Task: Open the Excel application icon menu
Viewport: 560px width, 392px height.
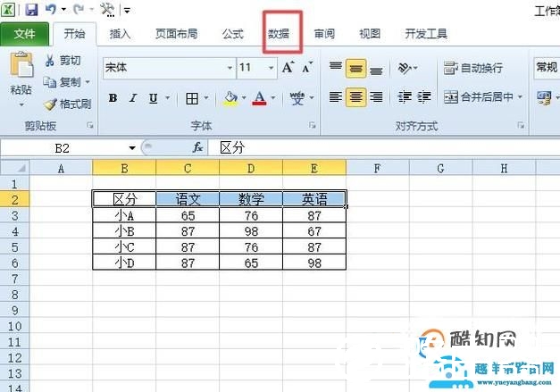Action: pyautogui.click(x=8, y=9)
